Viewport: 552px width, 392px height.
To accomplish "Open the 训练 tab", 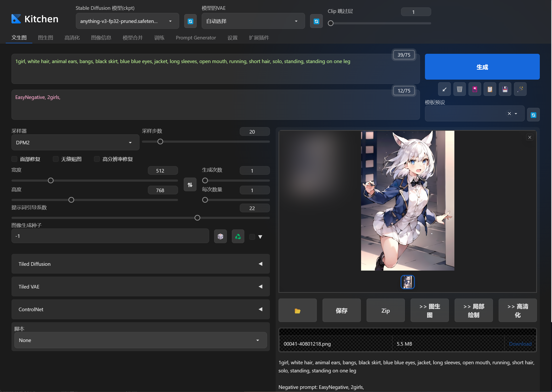I will [159, 38].
